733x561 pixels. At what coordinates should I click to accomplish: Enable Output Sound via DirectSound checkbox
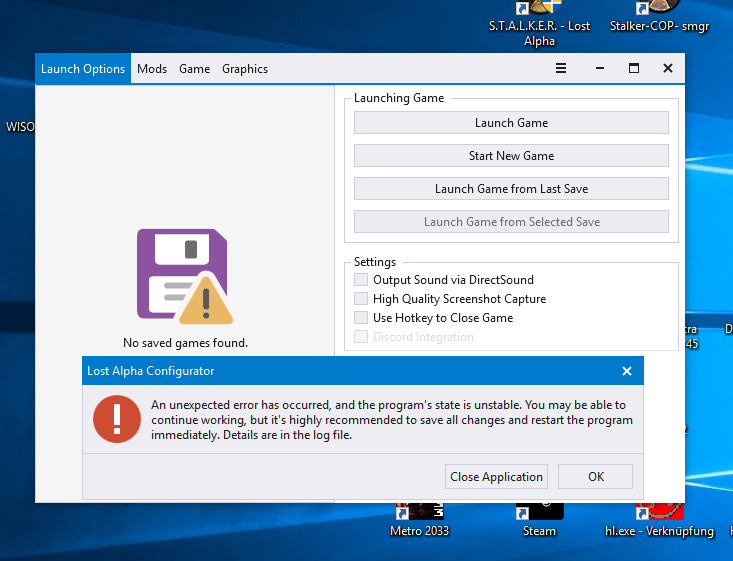tap(361, 280)
